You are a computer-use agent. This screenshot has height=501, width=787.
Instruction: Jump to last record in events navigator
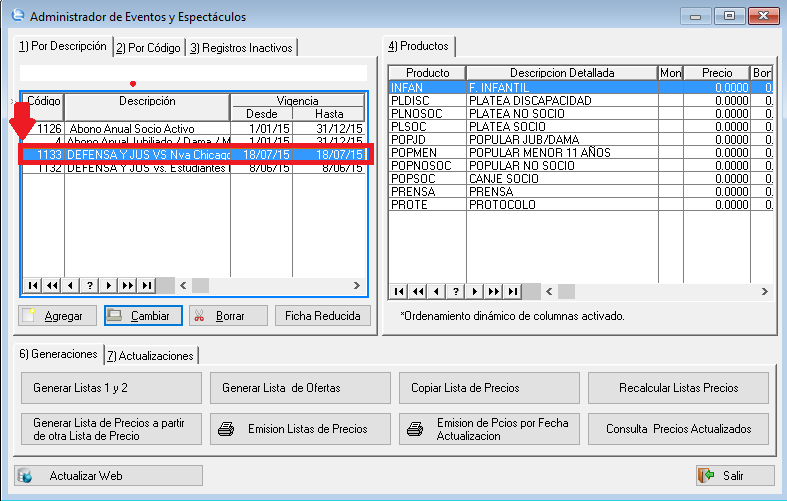point(147,285)
